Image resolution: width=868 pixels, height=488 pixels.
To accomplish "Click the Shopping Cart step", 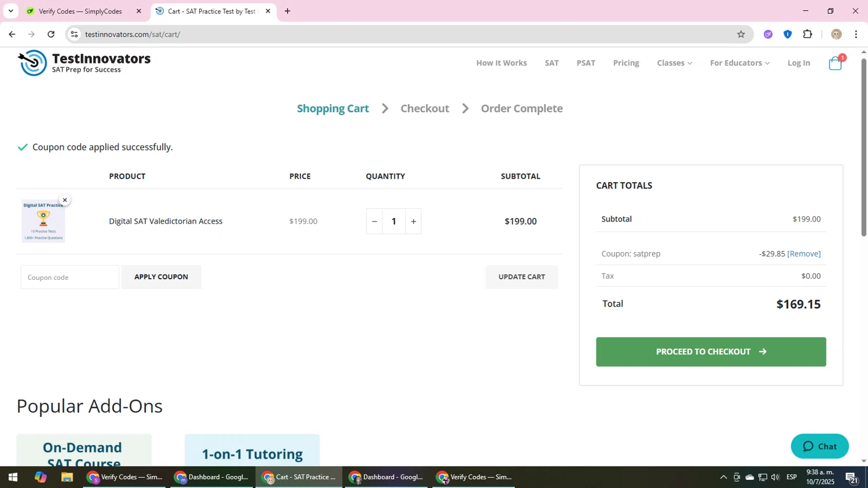I will [333, 109].
